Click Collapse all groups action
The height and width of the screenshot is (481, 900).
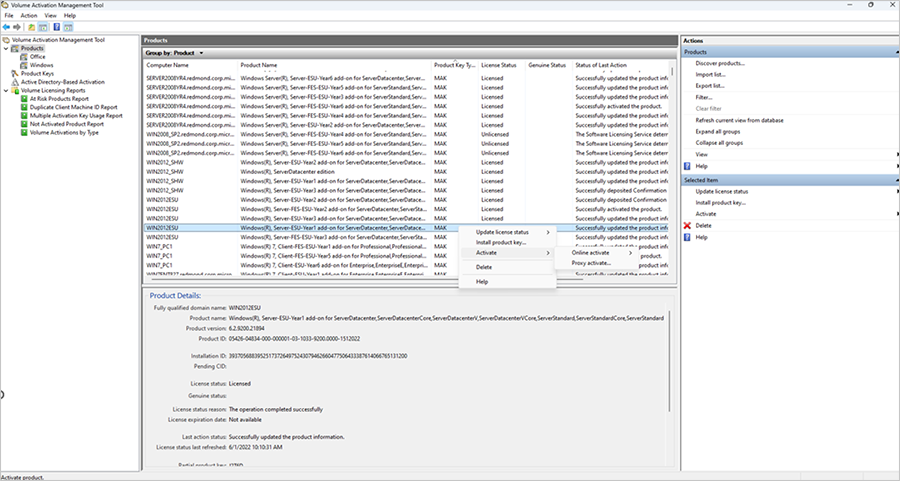point(719,143)
